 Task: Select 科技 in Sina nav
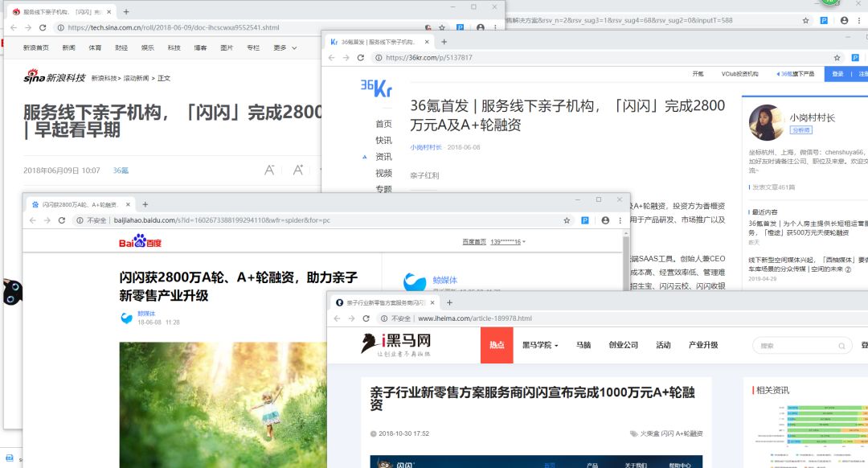174,47
